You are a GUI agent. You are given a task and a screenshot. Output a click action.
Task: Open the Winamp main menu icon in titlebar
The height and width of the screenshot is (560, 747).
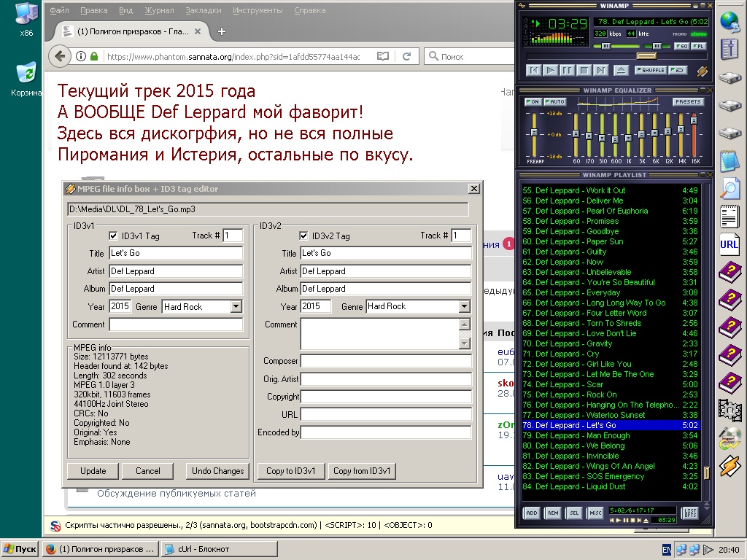coord(522,6)
